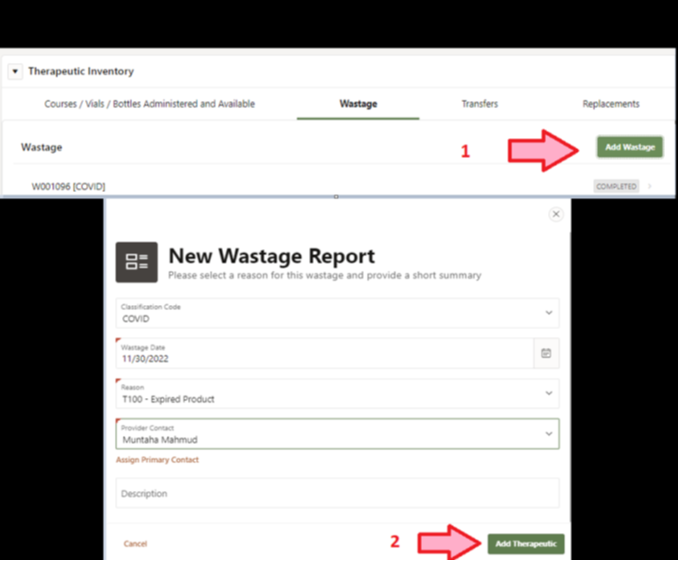Click the Add Wastage button
Screen dimensions: 678x561
tap(630, 147)
